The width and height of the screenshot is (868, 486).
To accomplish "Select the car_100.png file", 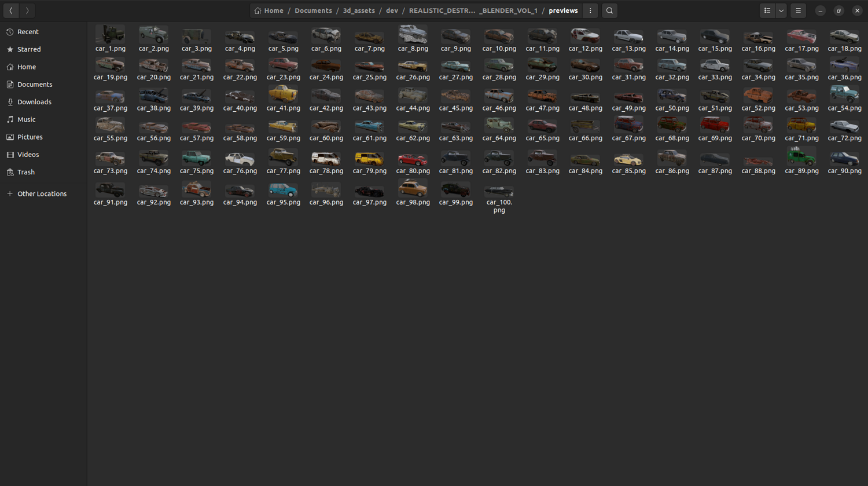I will 499,198.
